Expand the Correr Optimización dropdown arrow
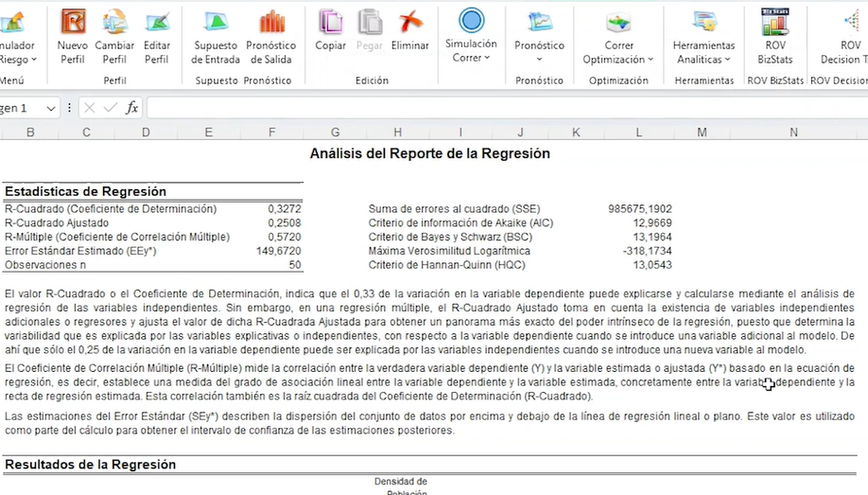Viewport: 868px width, 495px height. 651,60
